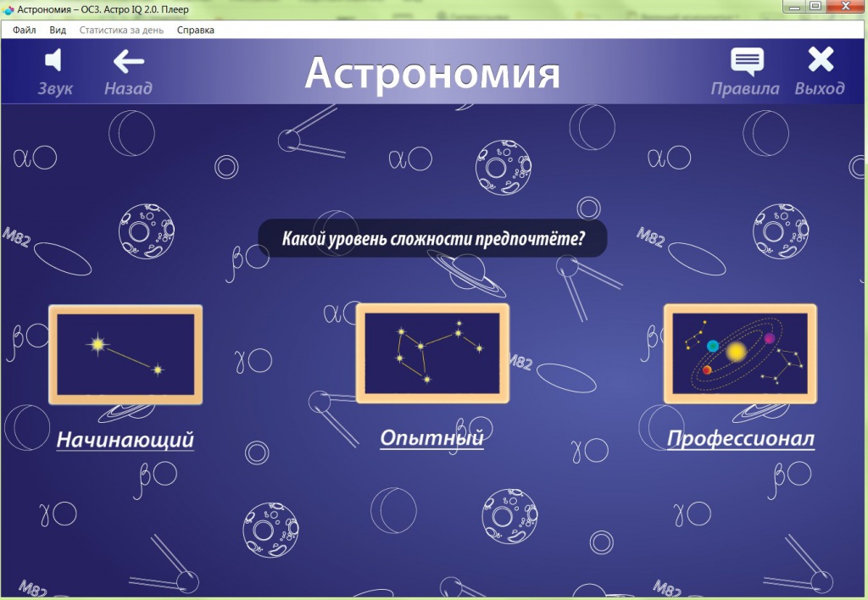The width and height of the screenshot is (868, 600).
Task: Mute sound with the speaker icon
Action: pyautogui.click(x=53, y=60)
